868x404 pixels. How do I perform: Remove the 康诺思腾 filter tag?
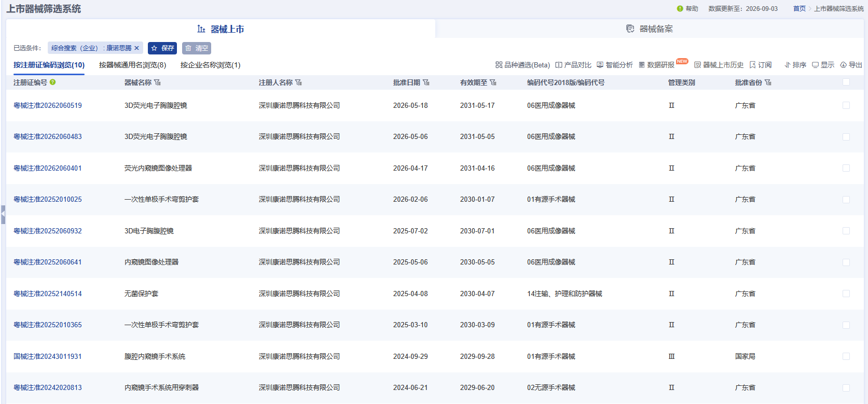pyautogui.click(x=137, y=48)
